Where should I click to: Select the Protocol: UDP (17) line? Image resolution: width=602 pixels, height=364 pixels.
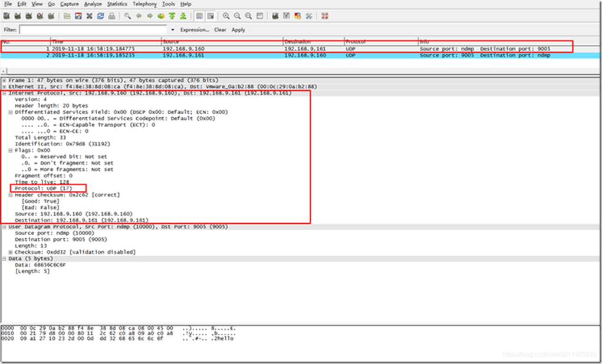(44, 188)
